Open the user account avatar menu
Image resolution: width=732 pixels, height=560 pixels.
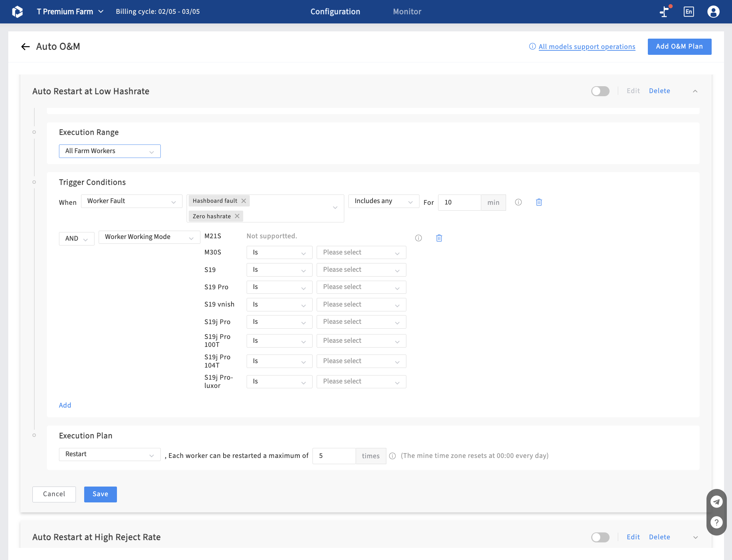713,12
